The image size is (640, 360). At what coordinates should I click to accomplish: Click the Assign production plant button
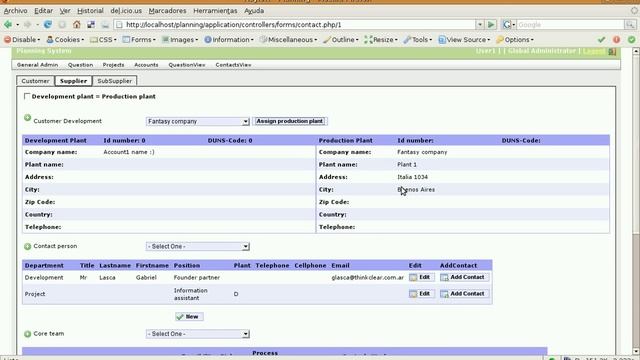coord(290,121)
